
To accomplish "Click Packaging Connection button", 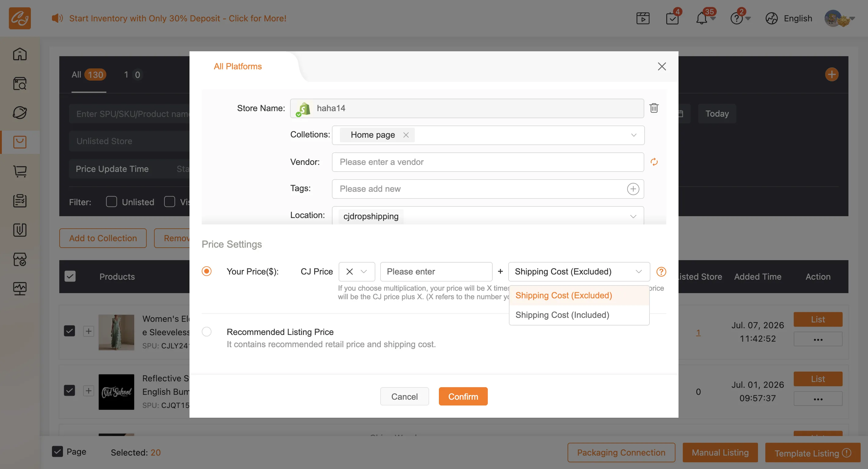I will coord(621,453).
